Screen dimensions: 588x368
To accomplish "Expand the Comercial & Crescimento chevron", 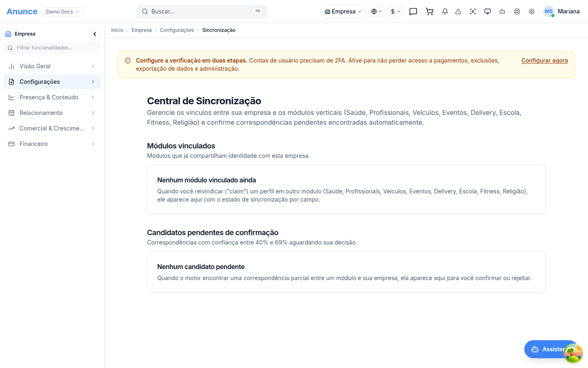I will (x=93, y=128).
